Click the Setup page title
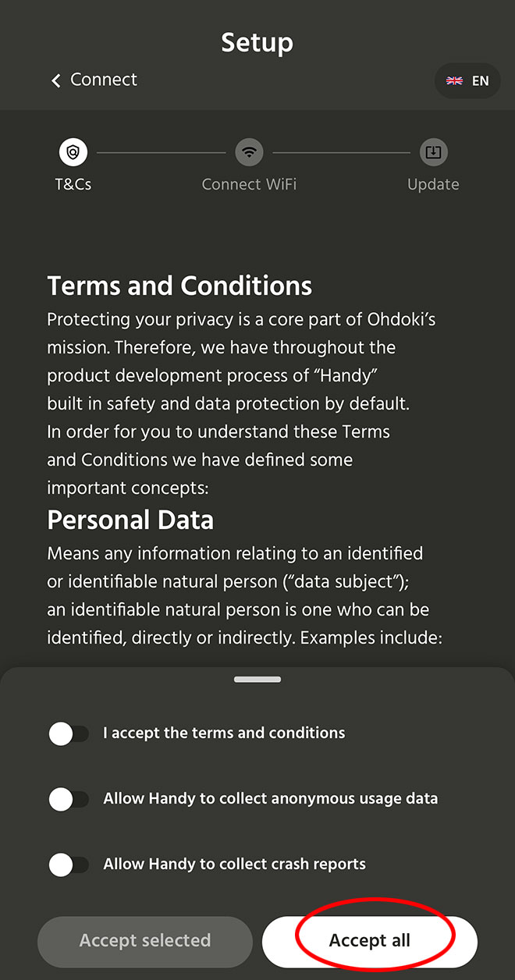This screenshot has width=515, height=980. (x=257, y=42)
